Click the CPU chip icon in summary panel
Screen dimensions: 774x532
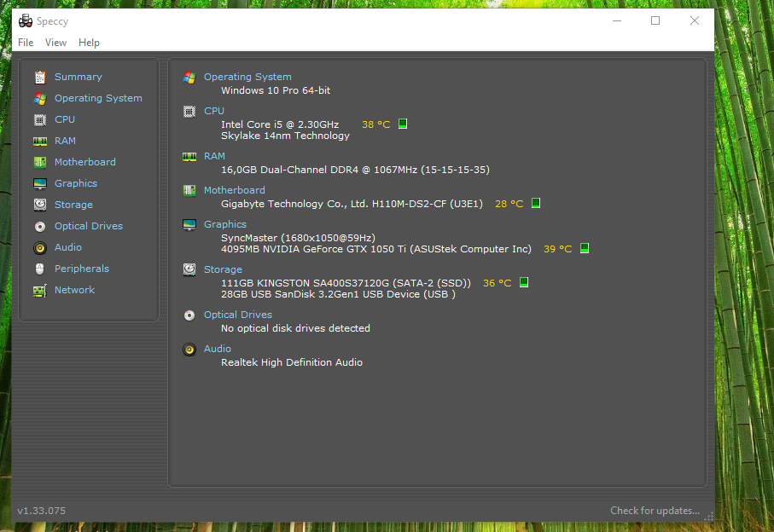coord(189,112)
